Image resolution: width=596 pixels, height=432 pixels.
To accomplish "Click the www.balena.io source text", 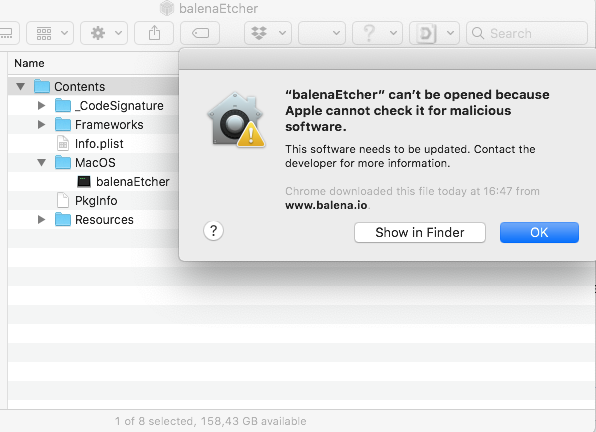I will (x=326, y=205).
